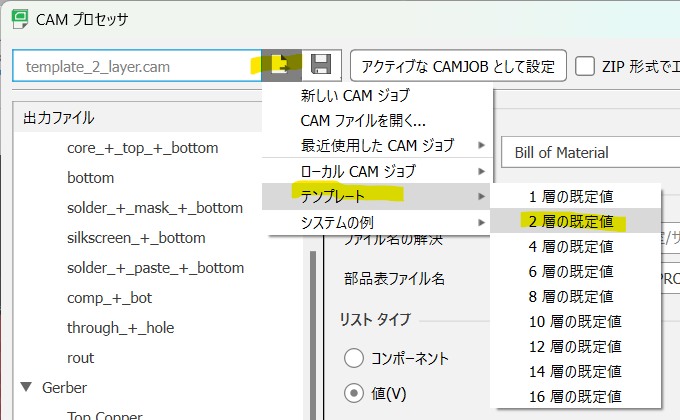Collapse the Gerber tree section
Screen dimensions: 680x420
point(25,387)
